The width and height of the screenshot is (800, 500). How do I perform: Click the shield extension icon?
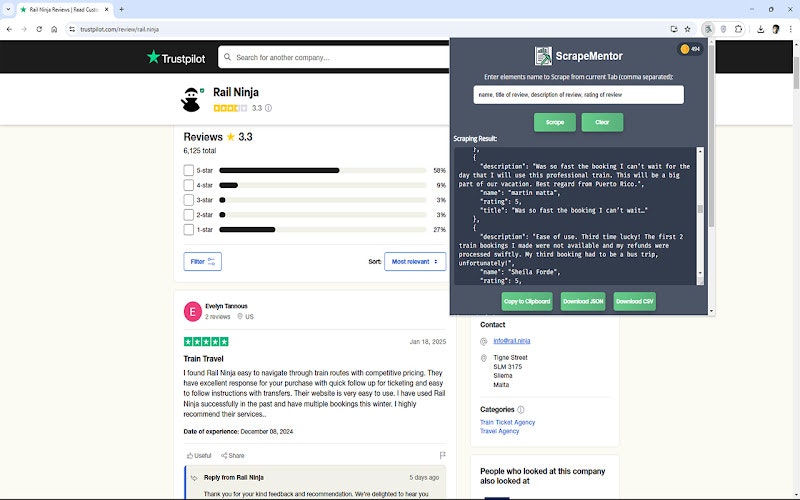point(723,29)
